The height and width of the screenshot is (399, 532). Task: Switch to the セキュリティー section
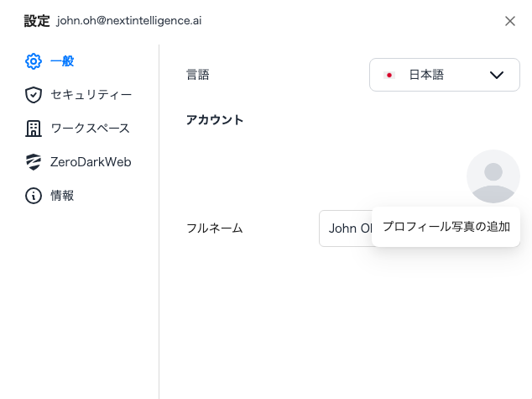(91, 95)
